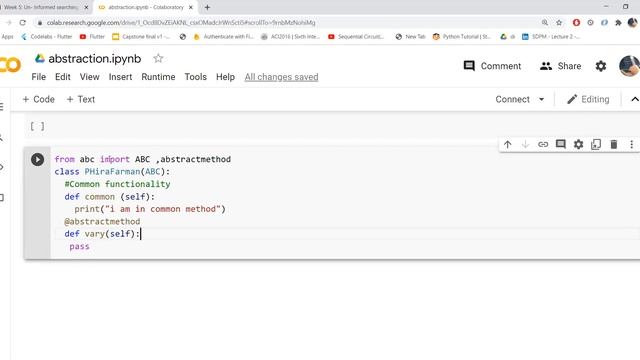Open the user account avatar
Viewport: 640px width, 360px height.
pyautogui.click(x=629, y=65)
